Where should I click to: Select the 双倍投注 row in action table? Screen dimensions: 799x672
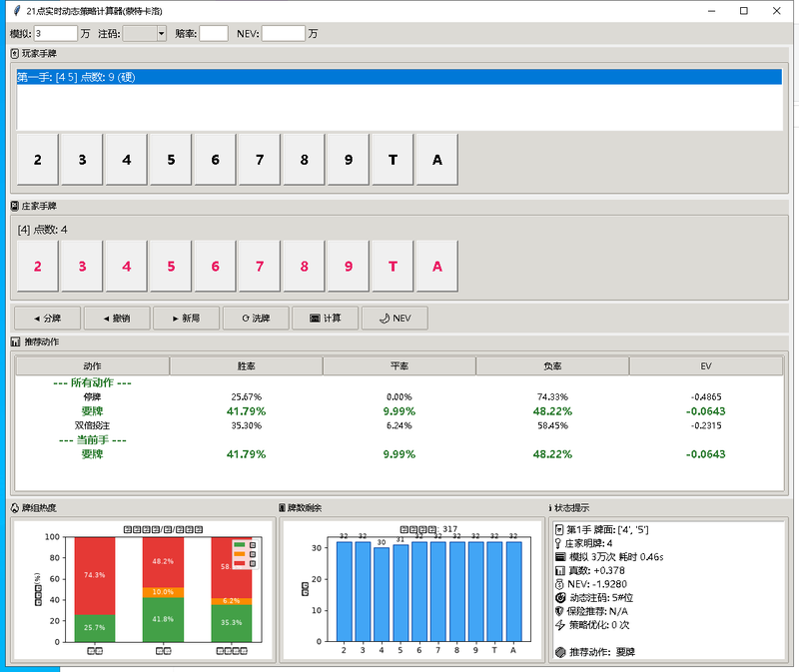399,425
